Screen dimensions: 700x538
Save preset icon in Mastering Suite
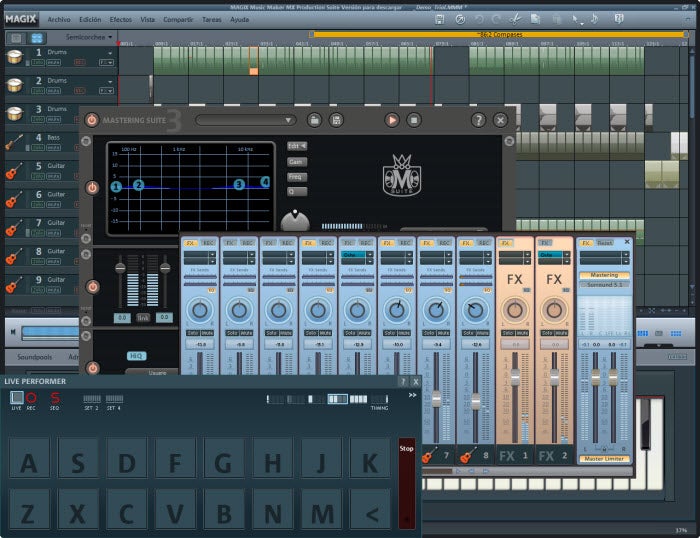tap(336, 120)
